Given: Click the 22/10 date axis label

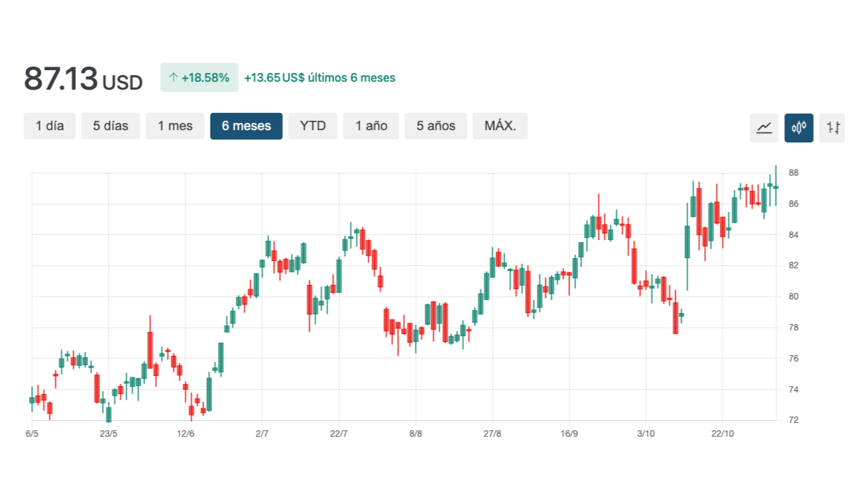Looking at the screenshot, I should (723, 434).
